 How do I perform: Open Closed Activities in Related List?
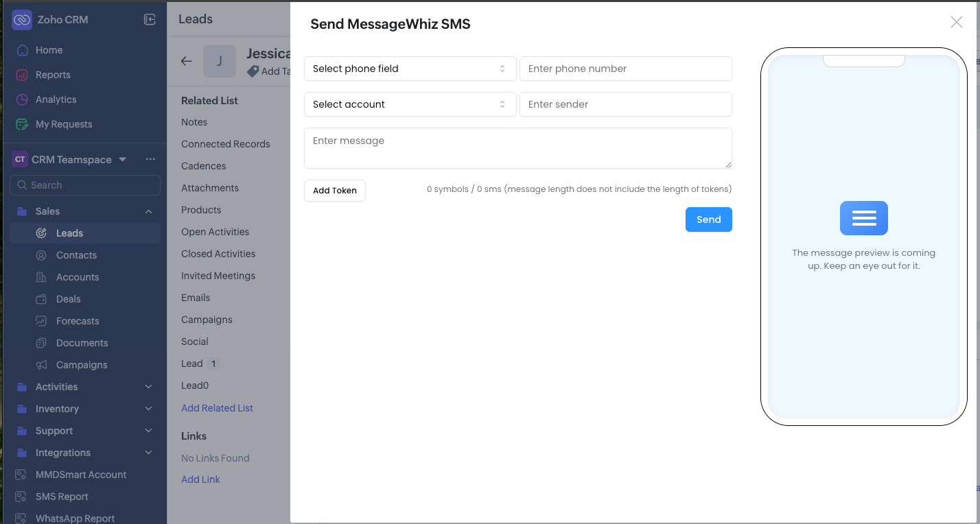218,254
